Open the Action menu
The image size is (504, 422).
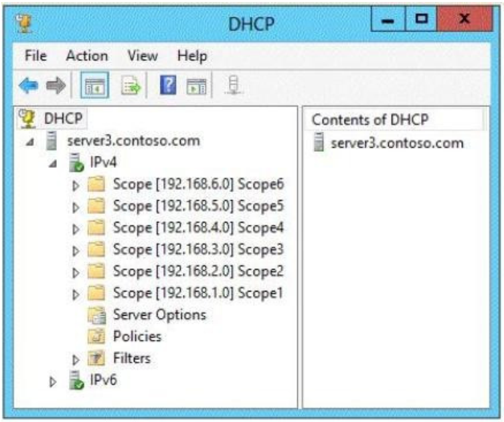(x=87, y=56)
